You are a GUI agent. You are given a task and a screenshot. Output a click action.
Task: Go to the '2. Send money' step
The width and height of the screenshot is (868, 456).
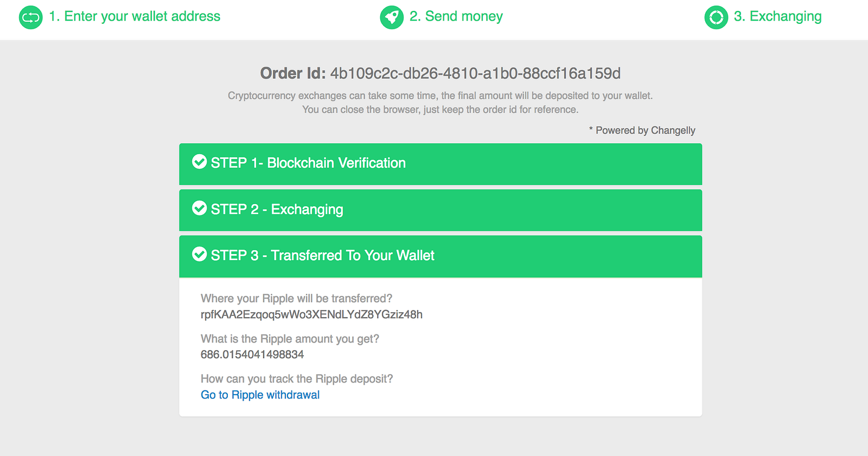456,17
